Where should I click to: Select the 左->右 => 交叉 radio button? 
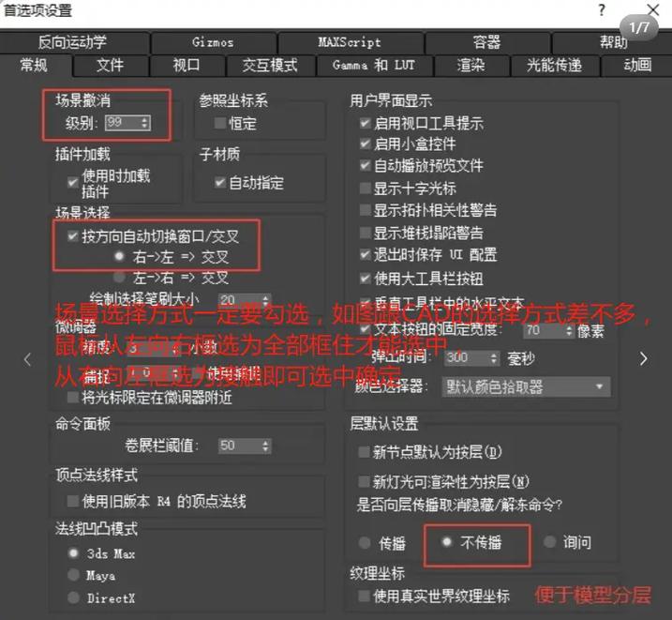[119, 278]
